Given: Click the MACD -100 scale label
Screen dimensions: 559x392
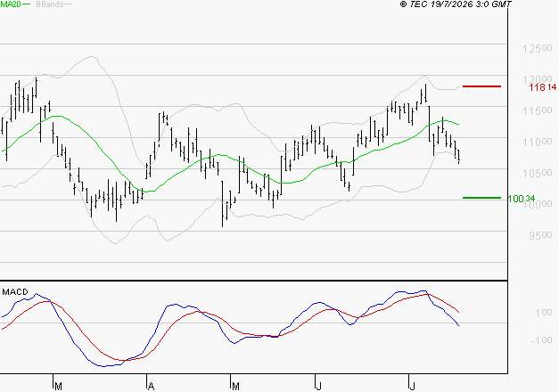Looking at the screenshot, I should tap(541, 340).
